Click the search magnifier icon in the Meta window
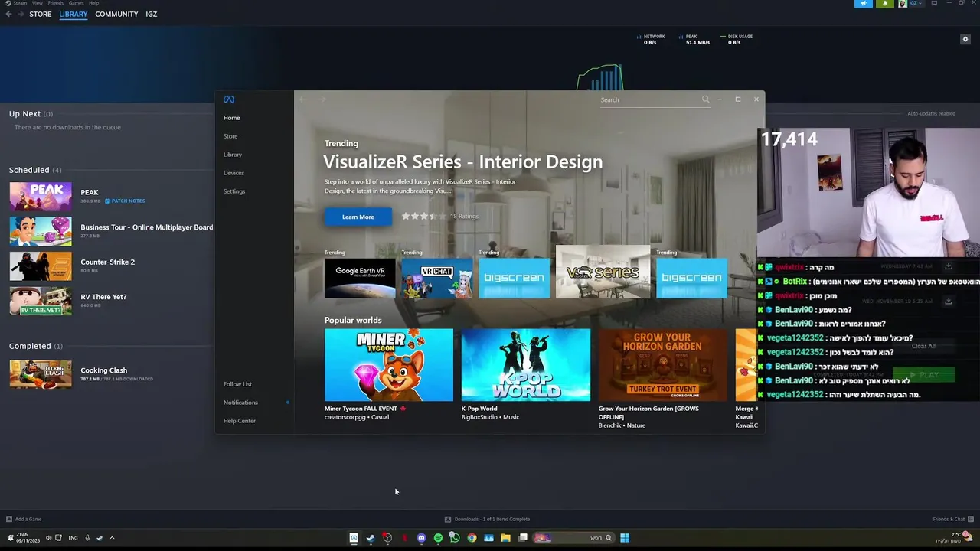 [705, 99]
